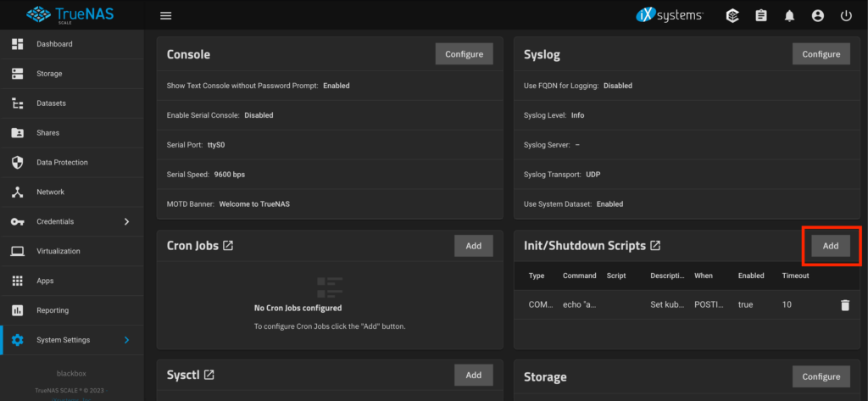Open the Jobs clipboard icon
The height and width of the screenshot is (401, 868).
[x=761, y=16]
